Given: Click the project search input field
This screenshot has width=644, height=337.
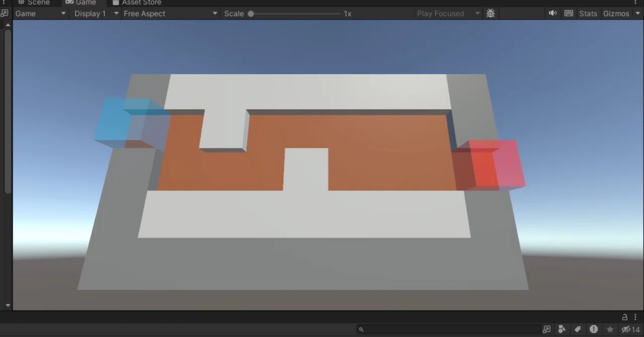Looking at the screenshot, I should point(449,329).
